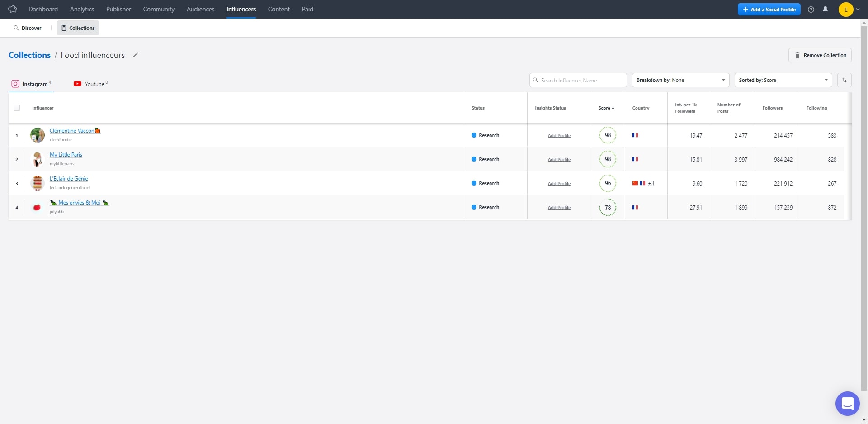The image size is (868, 424).
Task: Toggle the select all influencers checkbox
Action: tap(17, 108)
